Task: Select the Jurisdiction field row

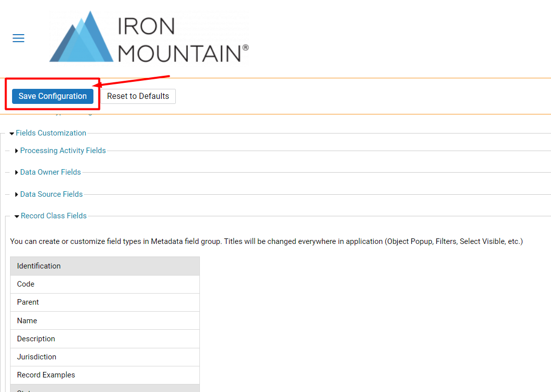Action: tap(105, 357)
